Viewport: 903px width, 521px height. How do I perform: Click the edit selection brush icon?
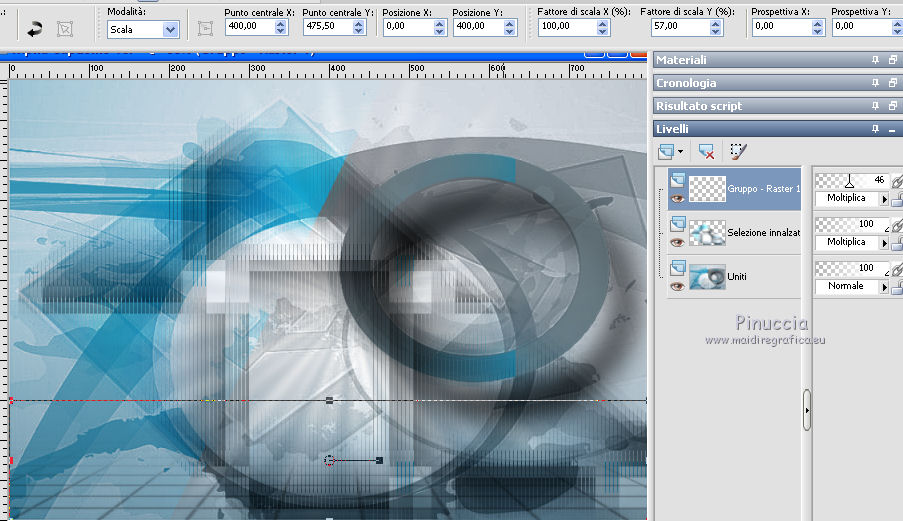pos(738,151)
